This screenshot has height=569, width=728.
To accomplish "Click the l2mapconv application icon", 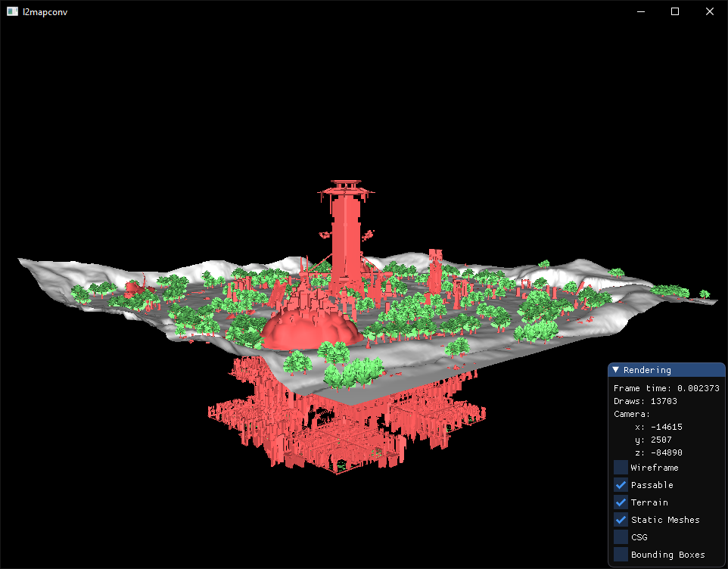I will click(x=12, y=11).
